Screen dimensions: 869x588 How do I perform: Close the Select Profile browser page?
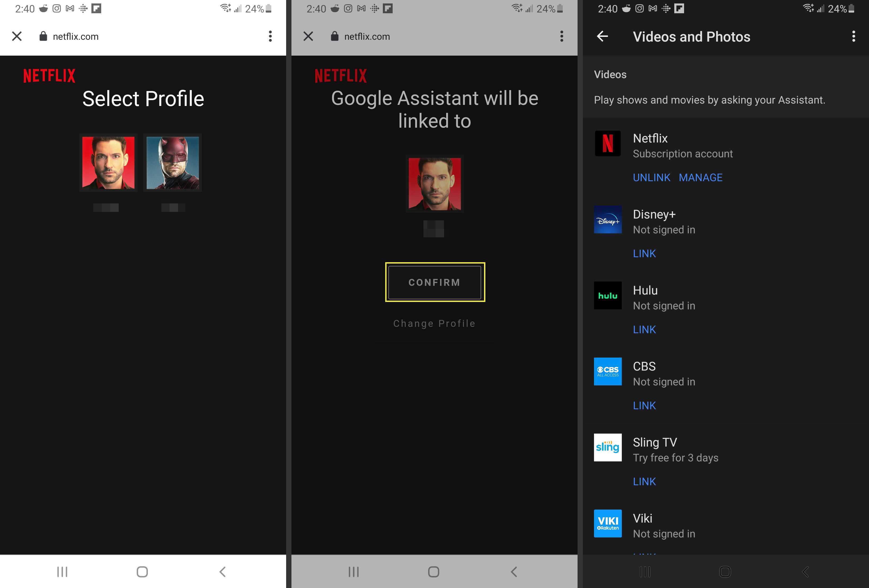tap(17, 36)
